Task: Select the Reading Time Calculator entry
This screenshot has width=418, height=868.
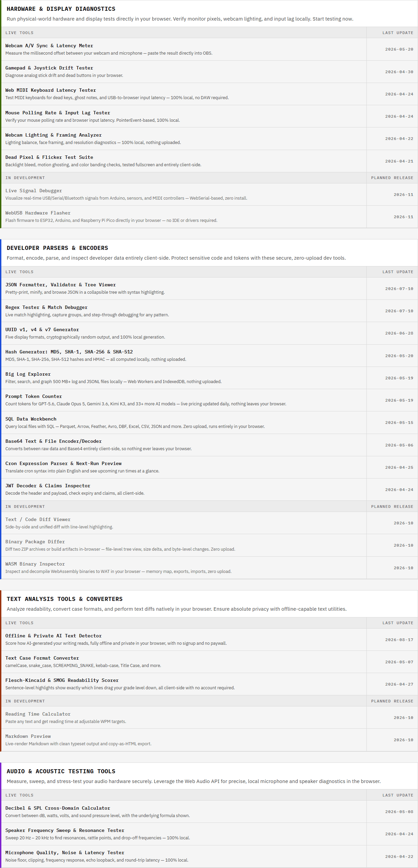Action: click(38, 714)
